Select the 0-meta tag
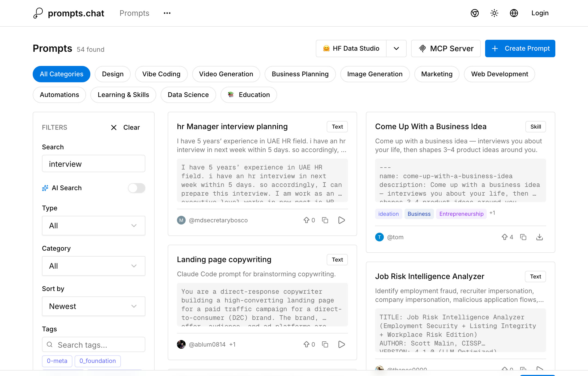The width and height of the screenshot is (588, 376). tap(57, 361)
